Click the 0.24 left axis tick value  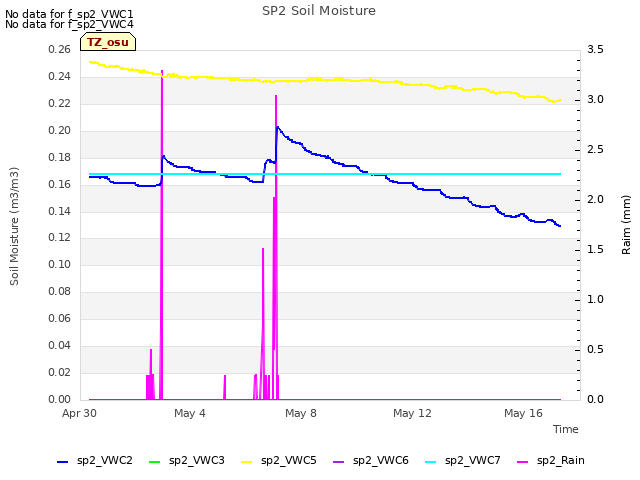pyautogui.click(x=60, y=76)
